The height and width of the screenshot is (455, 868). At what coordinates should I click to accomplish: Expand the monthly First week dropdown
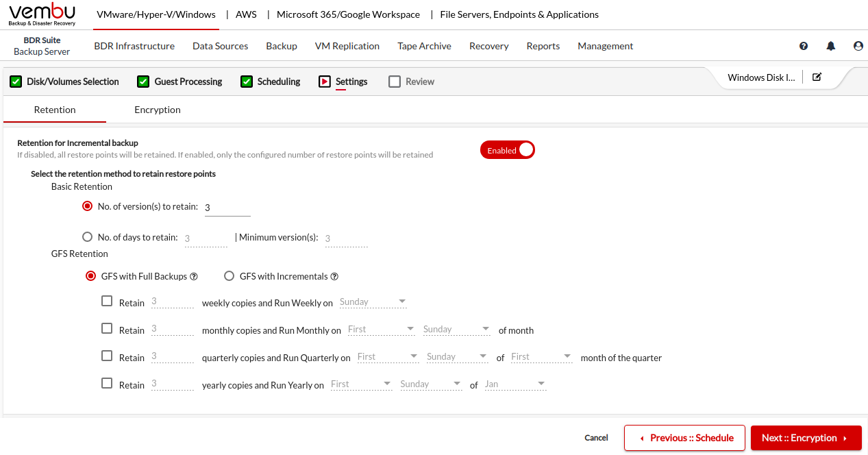coord(381,330)
